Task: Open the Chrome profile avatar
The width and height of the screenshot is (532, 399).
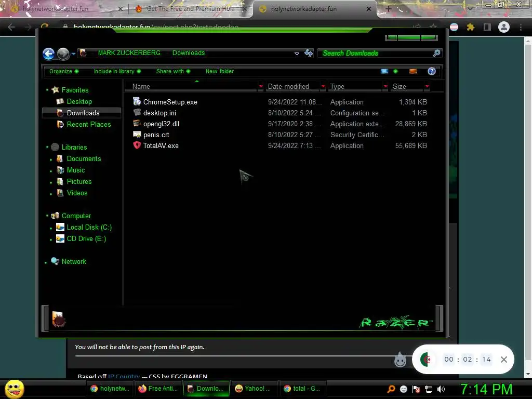Action: 503,27
